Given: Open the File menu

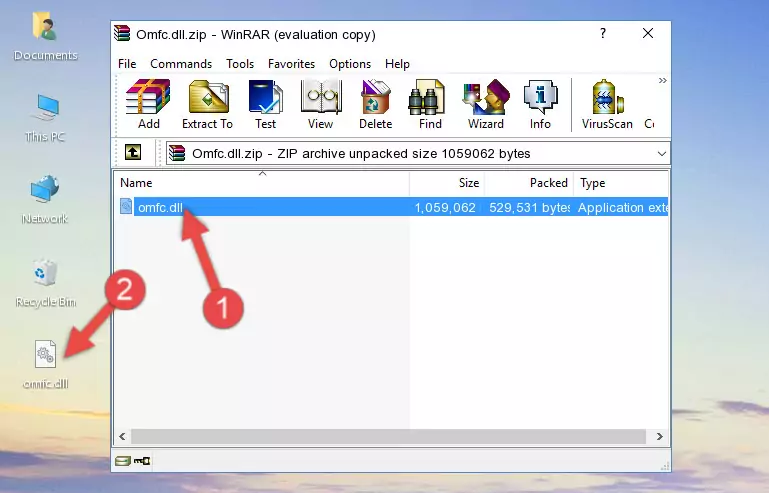Looking at the screenshot, I should tap(127, 64).
